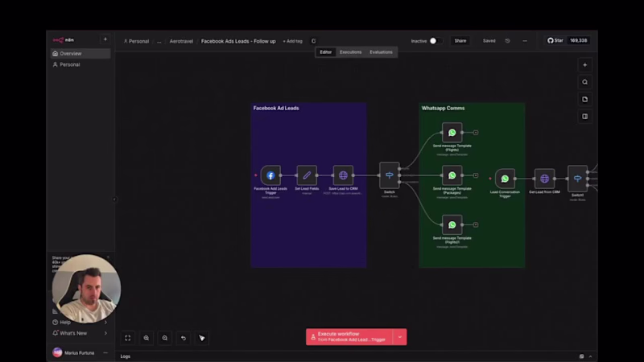The height and width of the screenshot is (362, 644).
Task: Click the first Switch node
Action: click(390, 175)
